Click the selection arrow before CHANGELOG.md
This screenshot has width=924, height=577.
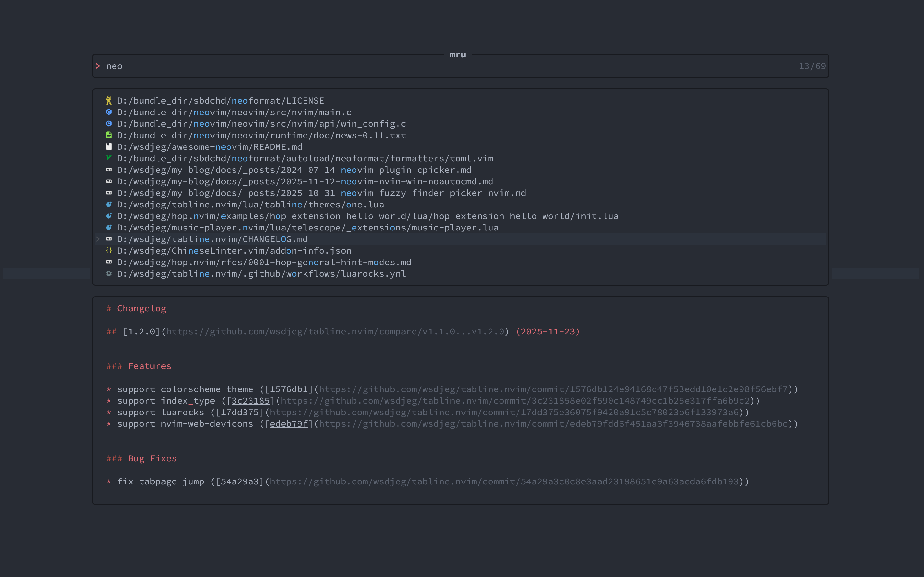(x=98, y=239)
